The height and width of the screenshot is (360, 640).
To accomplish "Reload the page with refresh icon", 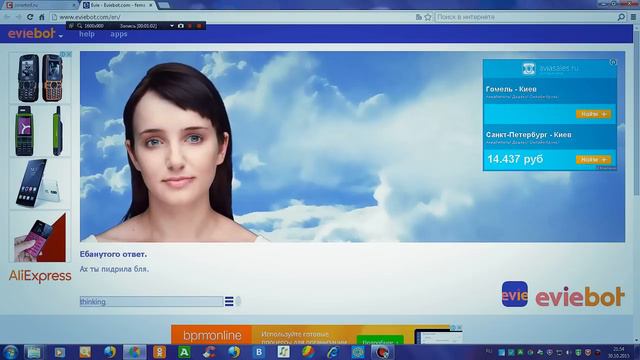I will 30,17.
